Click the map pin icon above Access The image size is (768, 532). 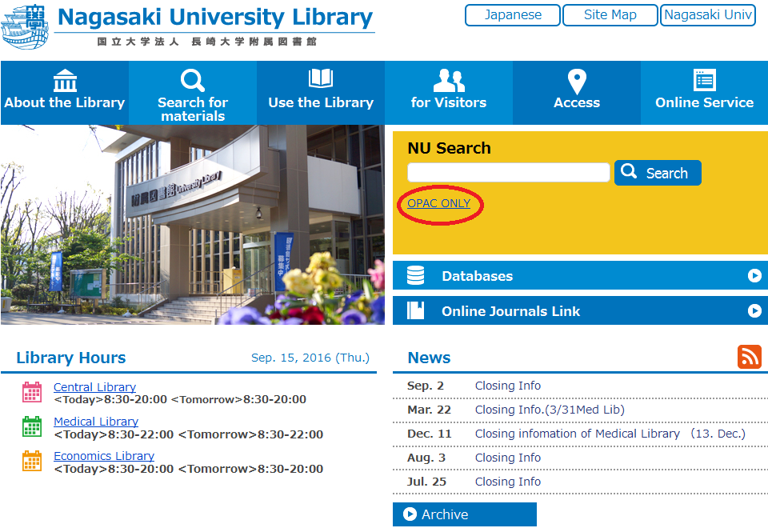click(577, 82)
